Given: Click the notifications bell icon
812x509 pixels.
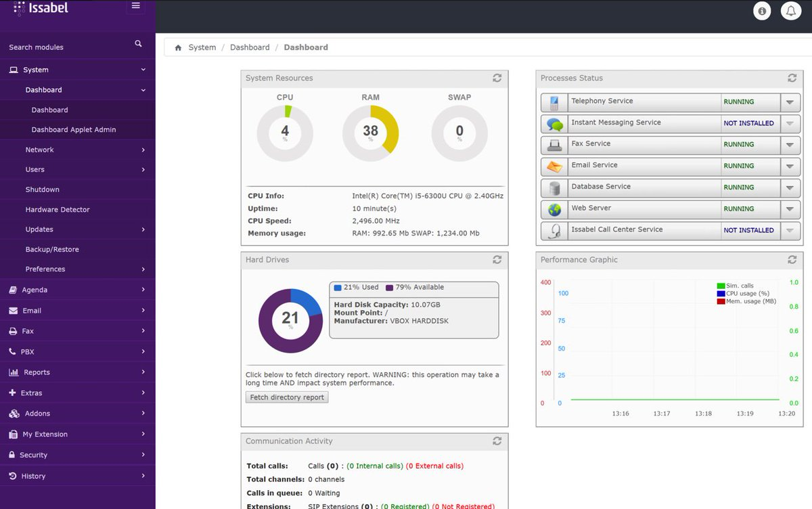Looking at the screenshot, I should tap(791, 11).
